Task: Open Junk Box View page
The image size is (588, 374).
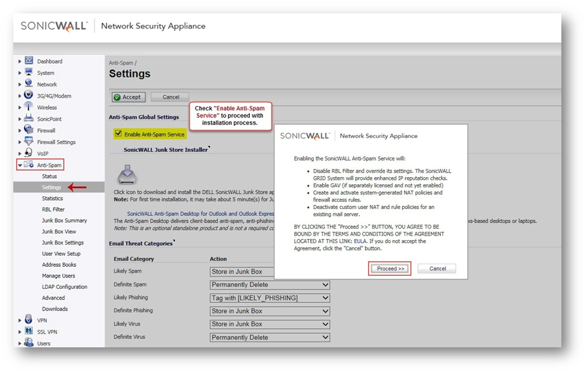Action: [58, 231]
